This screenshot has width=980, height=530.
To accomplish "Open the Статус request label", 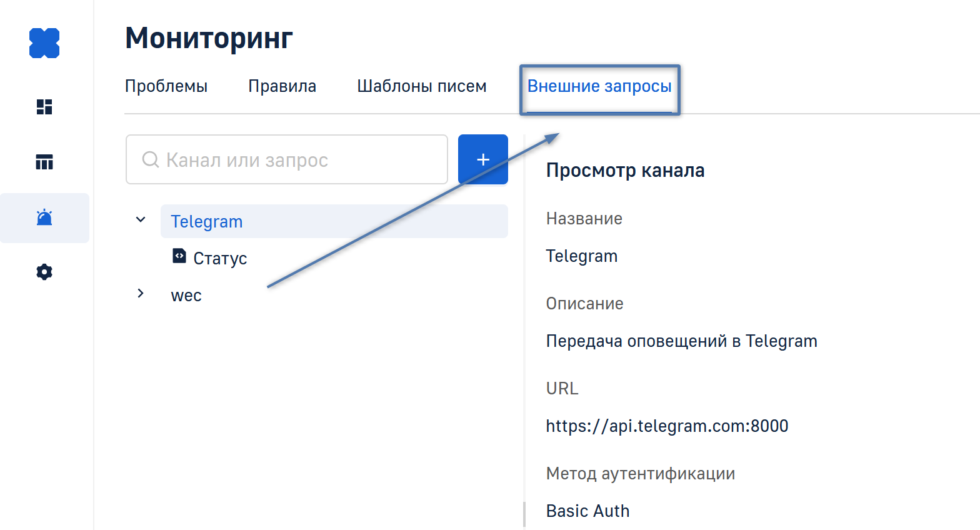I will [220, 259].
